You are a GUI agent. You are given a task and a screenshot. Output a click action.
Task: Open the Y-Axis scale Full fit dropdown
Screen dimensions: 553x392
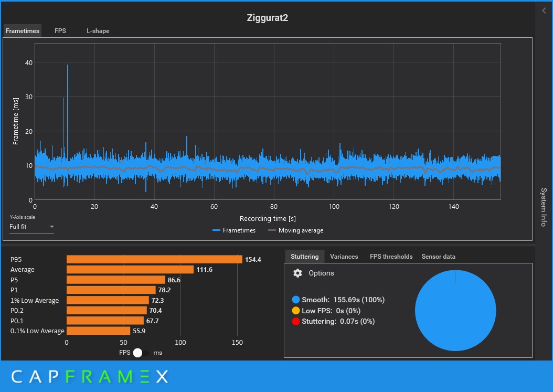(x=31, y=227)
